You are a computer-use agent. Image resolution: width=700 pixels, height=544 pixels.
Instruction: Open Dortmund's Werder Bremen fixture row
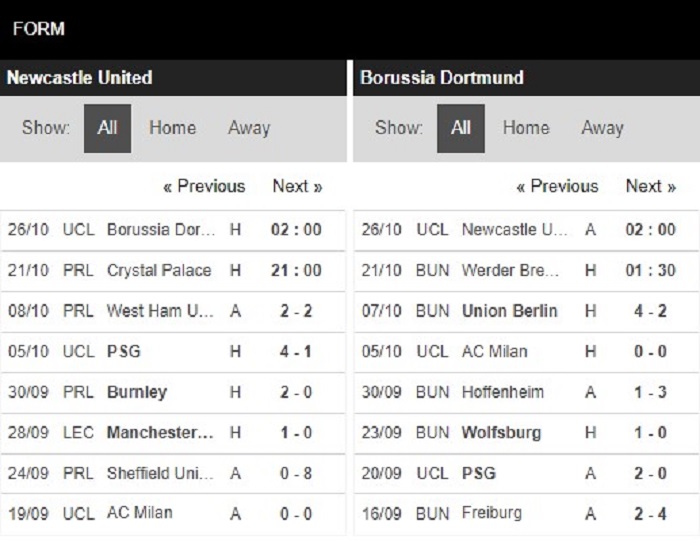tap(526, 270)
